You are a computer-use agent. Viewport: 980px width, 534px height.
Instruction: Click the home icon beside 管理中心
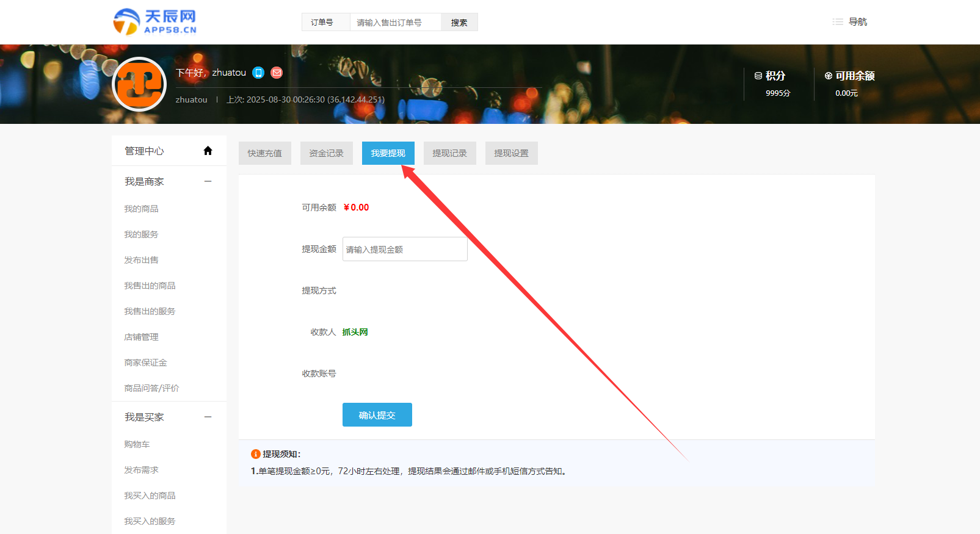coord(208,151)
